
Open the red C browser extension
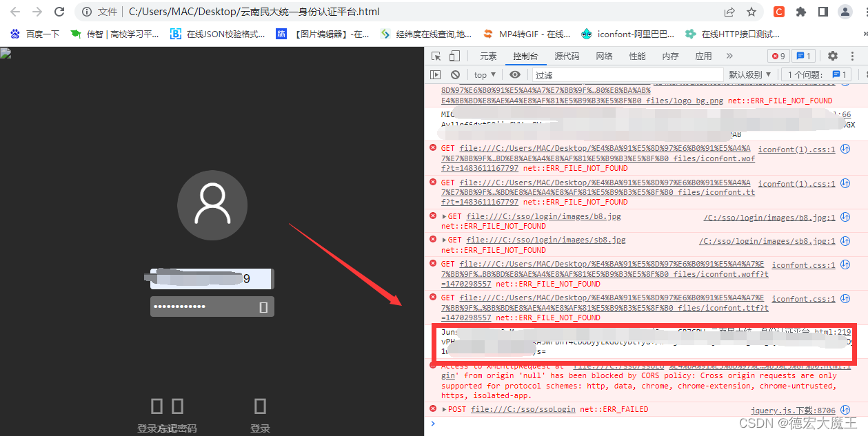tap(778, 12)
